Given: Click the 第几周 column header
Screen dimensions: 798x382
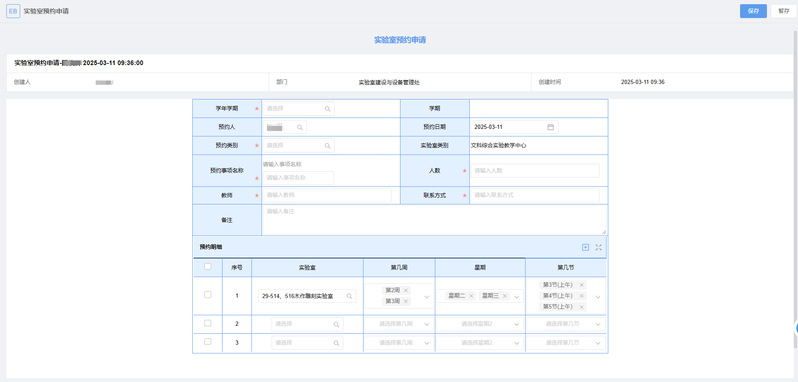Looking at the screenshot, I should 399,267.
